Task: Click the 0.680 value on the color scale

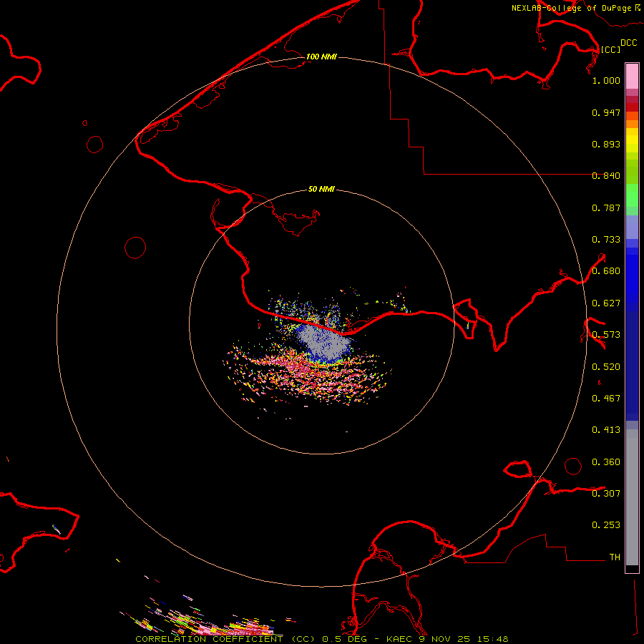Action: click(606, 271)
